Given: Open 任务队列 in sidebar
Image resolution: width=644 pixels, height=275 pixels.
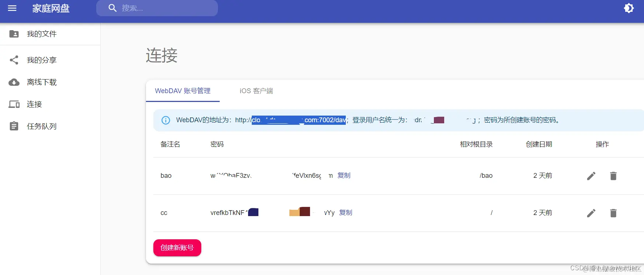Looking at the screenshot, I should tap(50, 126).
